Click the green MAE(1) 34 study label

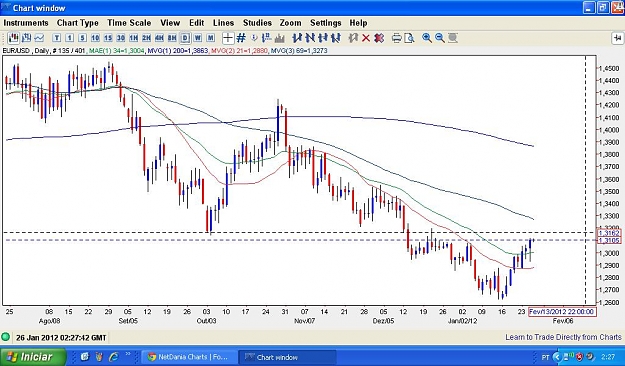pyautogui.click(x=117, y=51)
